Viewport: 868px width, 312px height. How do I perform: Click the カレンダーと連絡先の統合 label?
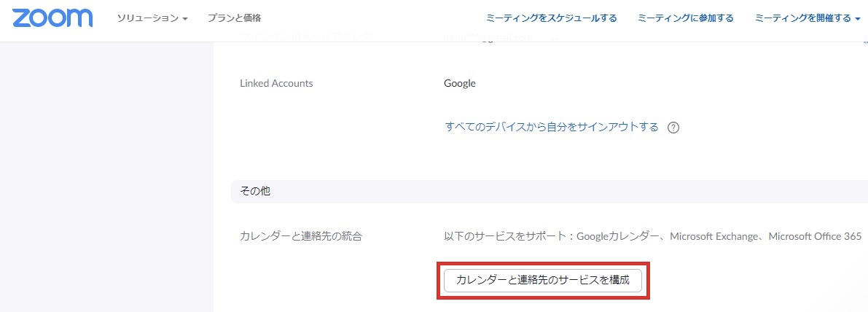(x=301, y=236)
